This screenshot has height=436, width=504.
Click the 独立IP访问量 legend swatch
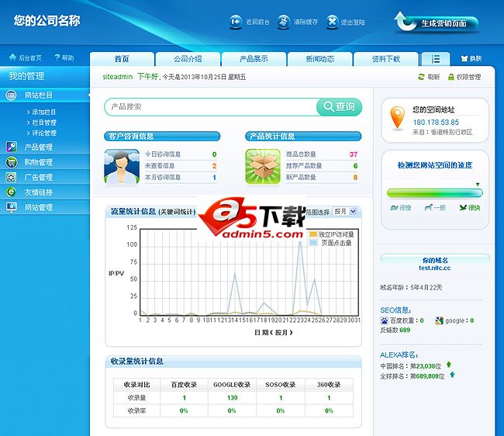(x=313, y=234)
